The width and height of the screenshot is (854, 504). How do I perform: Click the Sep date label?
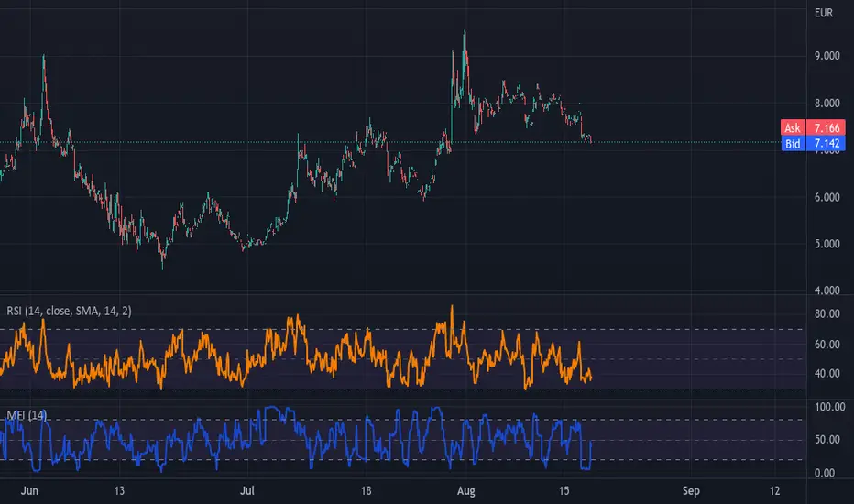[691, 490]
